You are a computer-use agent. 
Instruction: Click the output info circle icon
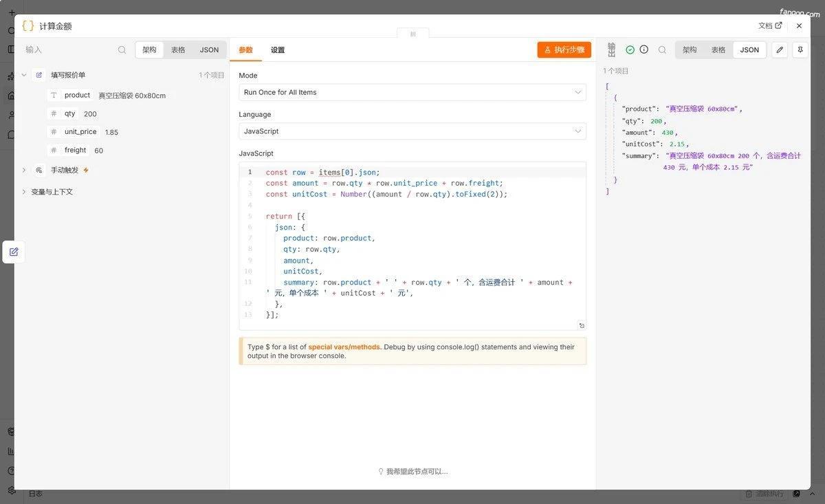(644, 50)
